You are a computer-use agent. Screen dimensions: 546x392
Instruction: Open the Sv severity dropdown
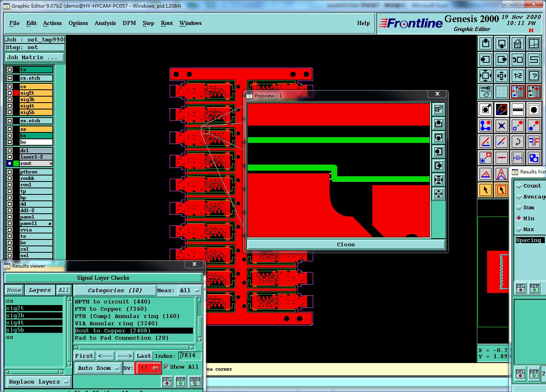(148, 368)
